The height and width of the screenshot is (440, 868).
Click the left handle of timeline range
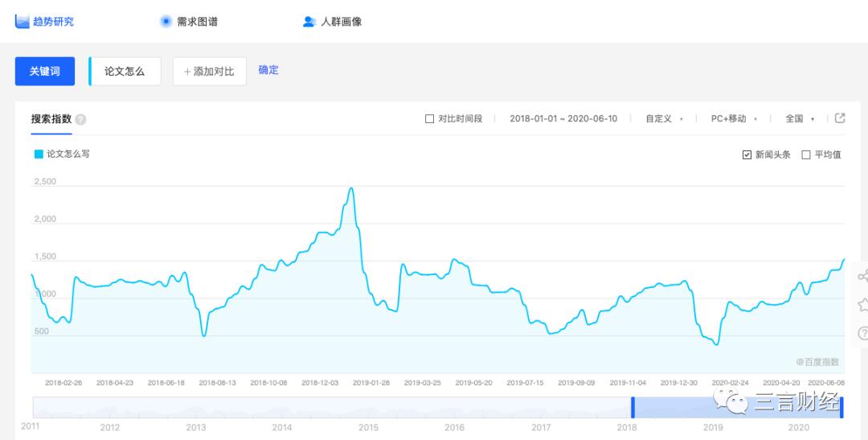pyautogui.click(x=633, y=407)
